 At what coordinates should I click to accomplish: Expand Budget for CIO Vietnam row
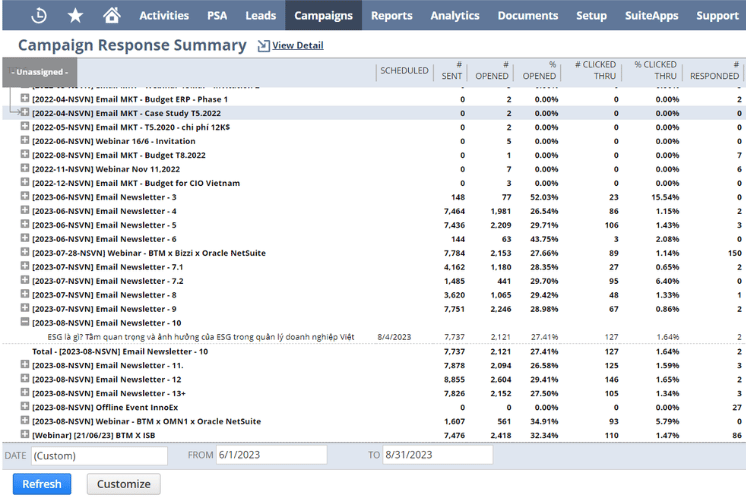click(25, 182)
